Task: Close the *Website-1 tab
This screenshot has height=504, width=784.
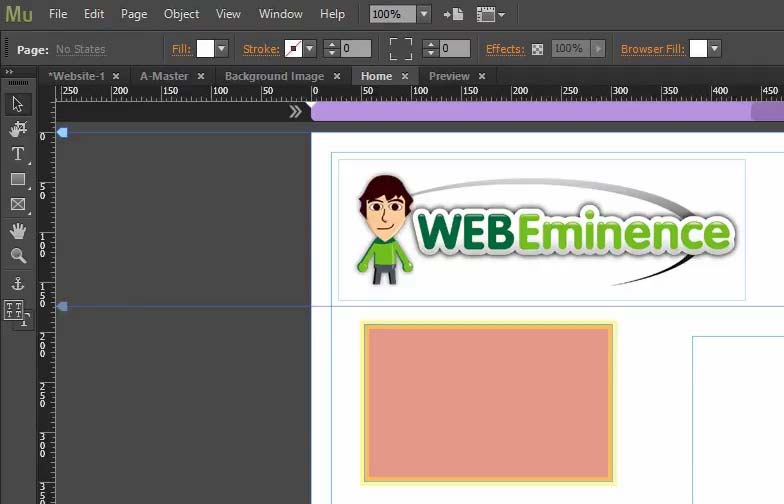Action: coord(116,76)
